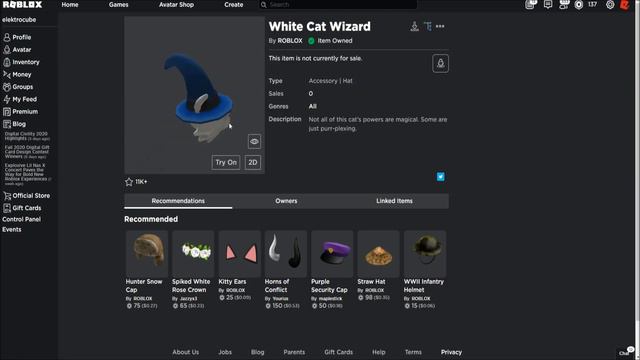Image resolution: width=640 pixels, height=360 pixels.
Task: Open the Official Store cart icon
Action: tap(7, 196)
